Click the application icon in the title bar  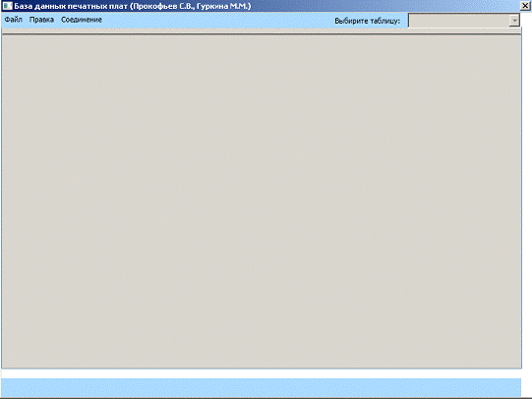(7, 6)
